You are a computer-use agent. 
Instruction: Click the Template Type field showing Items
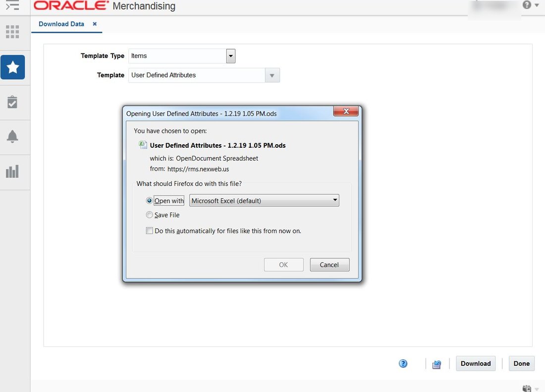tap(177, 56)
